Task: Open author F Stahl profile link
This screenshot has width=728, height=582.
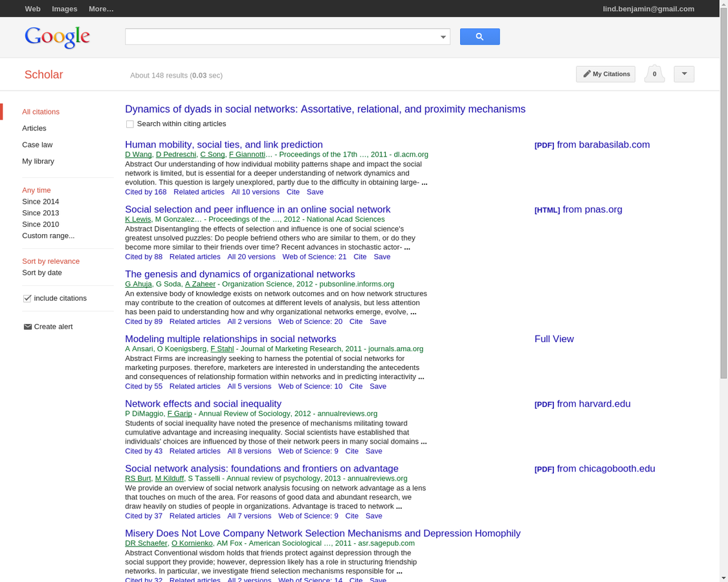Action: point(222,349)
